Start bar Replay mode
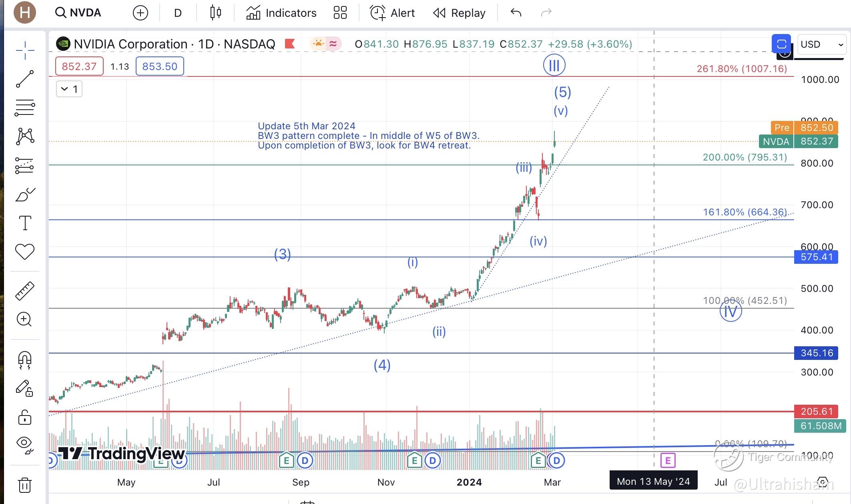The height and width of the screenshot is (504, 851). coord(460,13)
